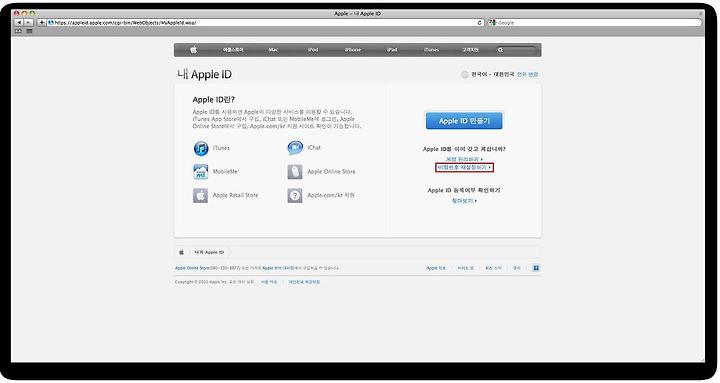The image size is (720, 383).
Task: Click the Apple.com/kr support question mark icon
Action: 295,196
